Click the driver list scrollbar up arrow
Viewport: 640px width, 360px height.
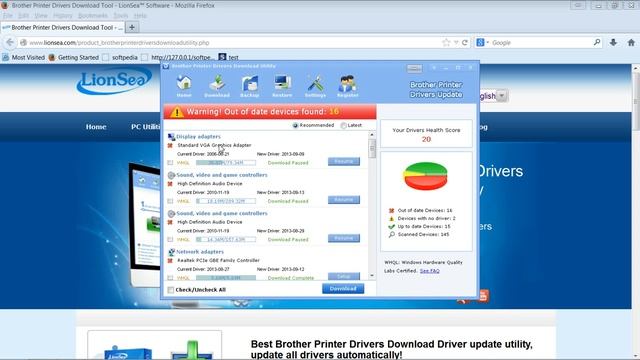pyautogui.click(x=371, y=135)
